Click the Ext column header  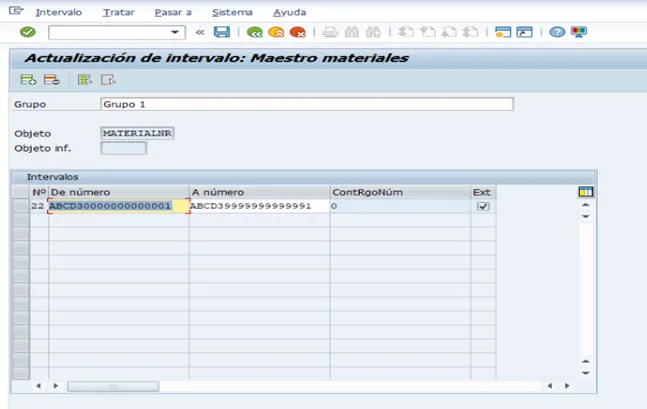point(483,192)
